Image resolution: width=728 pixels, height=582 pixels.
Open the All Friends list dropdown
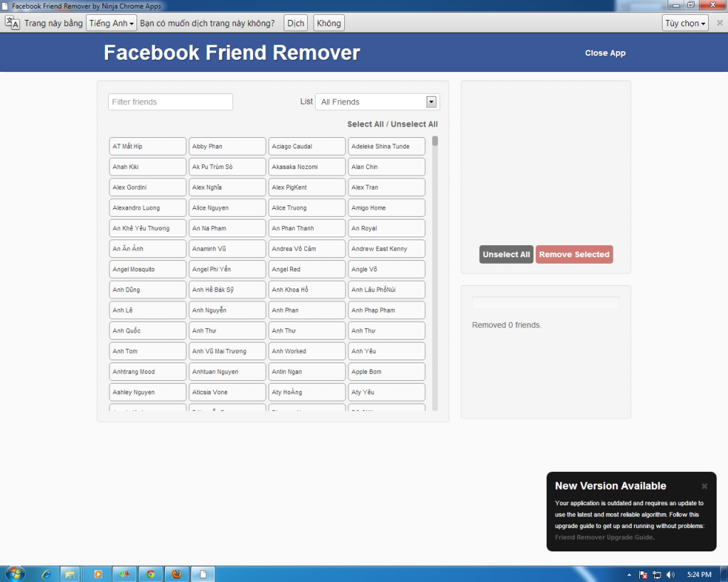point(377,102)
